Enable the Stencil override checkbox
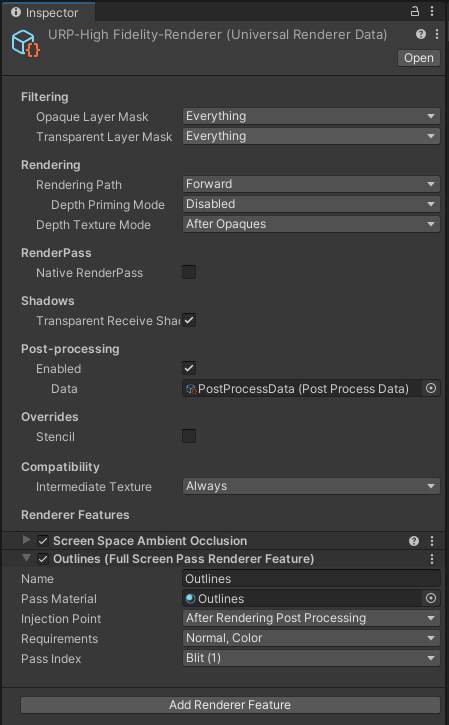The image size is (449, 725). tap(189, 436)
